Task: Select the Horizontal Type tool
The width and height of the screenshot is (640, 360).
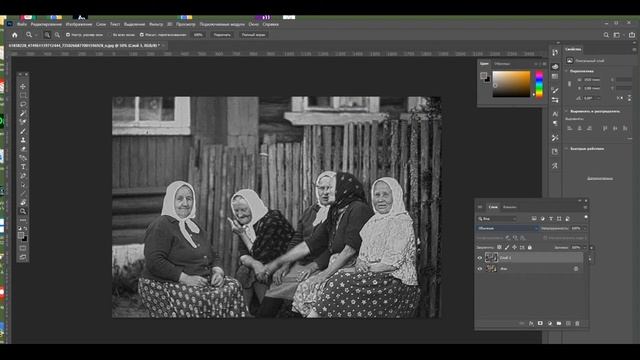Action: click(23, 167)
